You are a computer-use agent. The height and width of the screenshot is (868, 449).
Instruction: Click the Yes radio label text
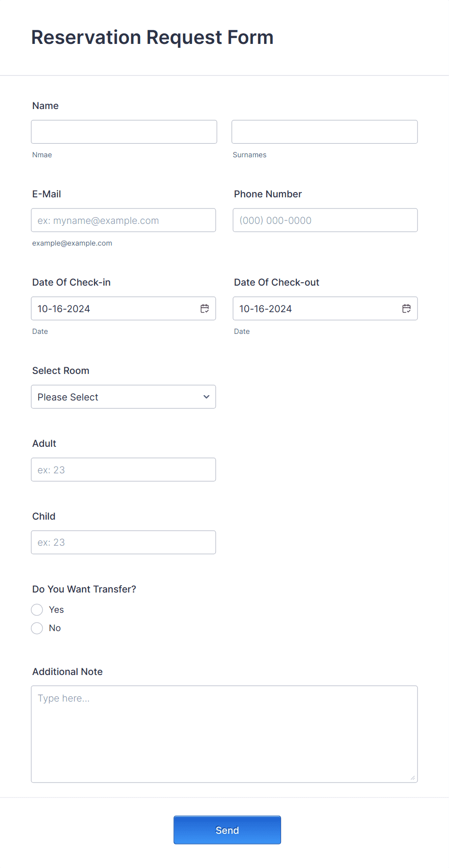click(56, 610)
